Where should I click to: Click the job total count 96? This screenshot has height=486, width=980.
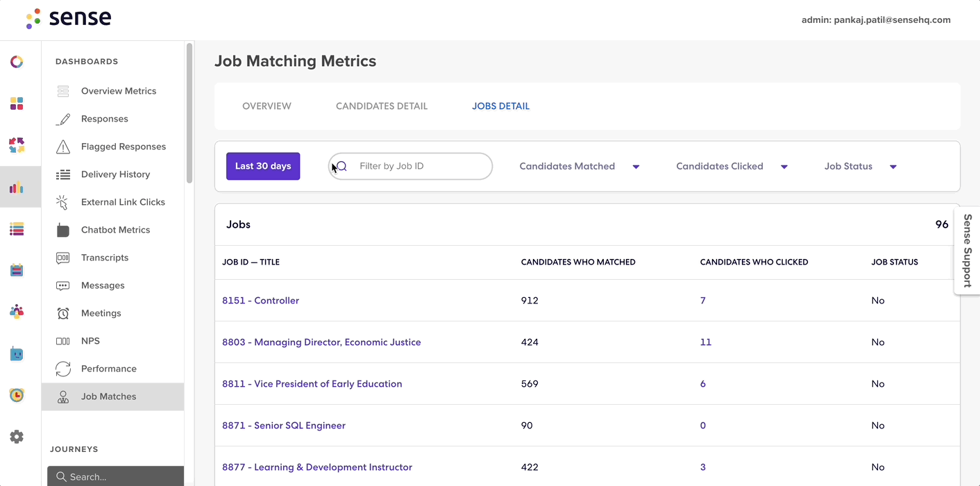(x=942, y=224)
